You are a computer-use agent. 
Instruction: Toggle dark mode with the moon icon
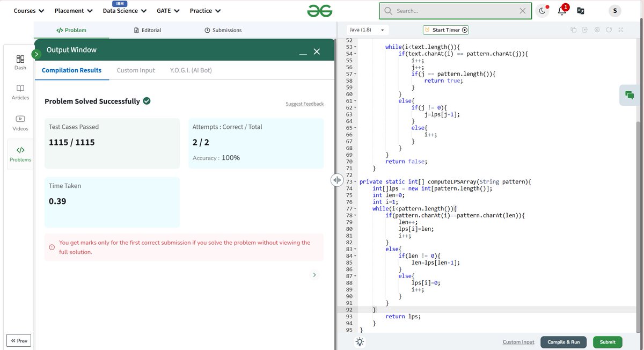click(x=543, y=11)
